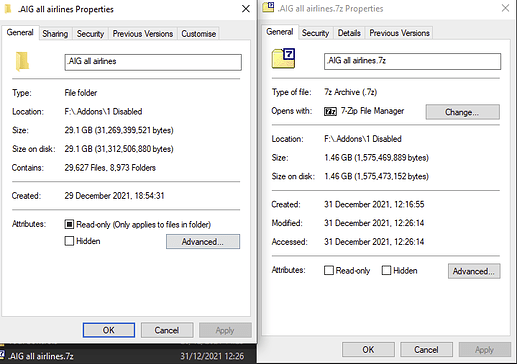Click Change... to pick opening program
The image size is (517, 364).
(x=462, y=112)
